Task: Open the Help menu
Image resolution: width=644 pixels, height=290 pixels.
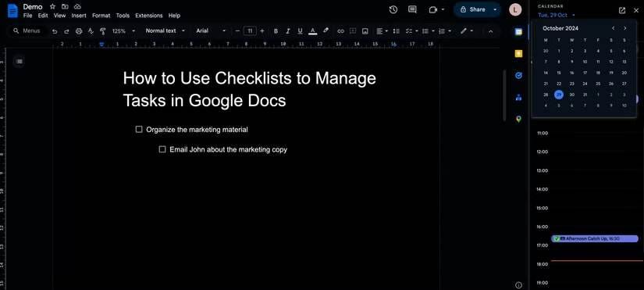Action: tap(174, 16)
